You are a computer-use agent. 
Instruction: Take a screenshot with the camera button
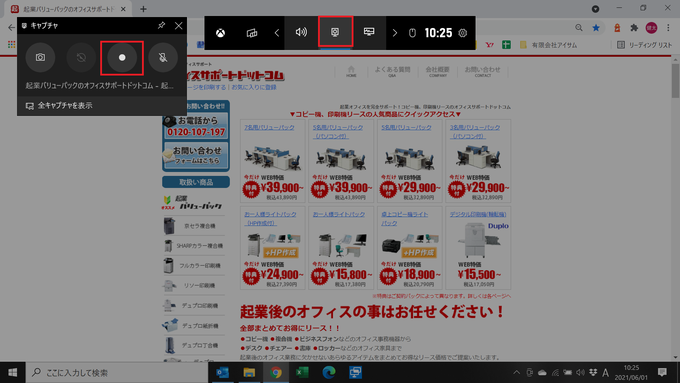40,58
